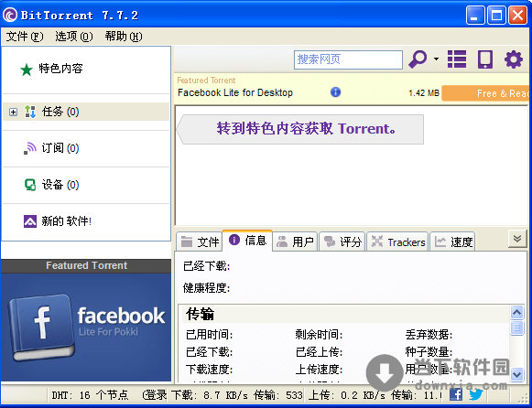Click the info panel scroll-up arrow
This screenshot has height=408, width=532.
coord(516,312)
